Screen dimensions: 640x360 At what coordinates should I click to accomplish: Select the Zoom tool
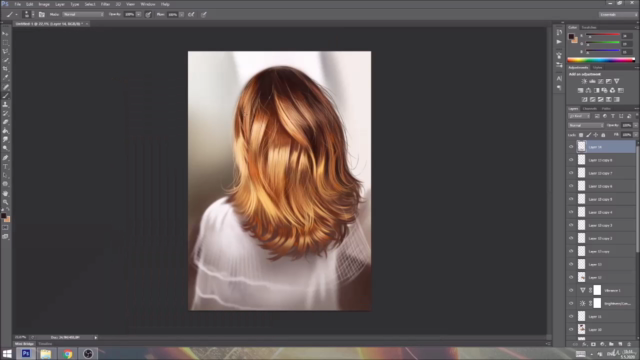coord(5,202)
